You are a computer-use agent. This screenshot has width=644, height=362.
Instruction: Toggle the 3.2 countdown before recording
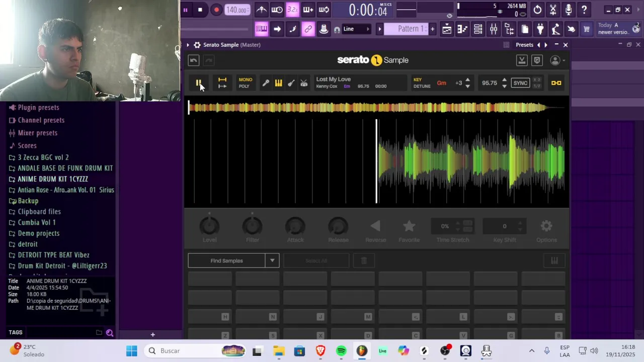292,10
